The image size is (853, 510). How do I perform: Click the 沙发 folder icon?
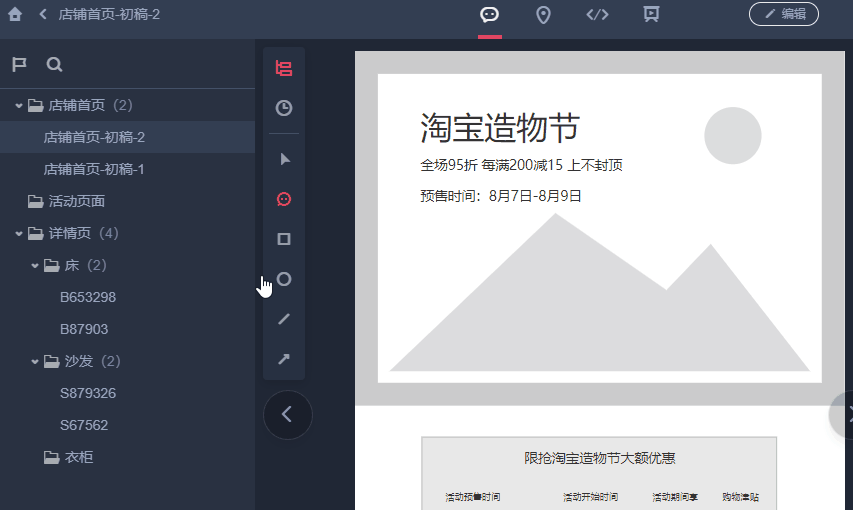click(x=52, y=361)
